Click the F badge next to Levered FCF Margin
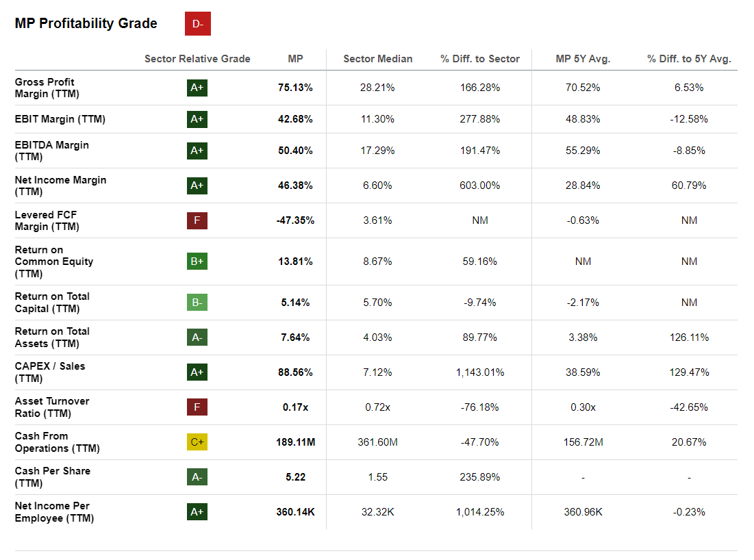The height and width of the screenshot is (560, 754). tap(197, 220)
